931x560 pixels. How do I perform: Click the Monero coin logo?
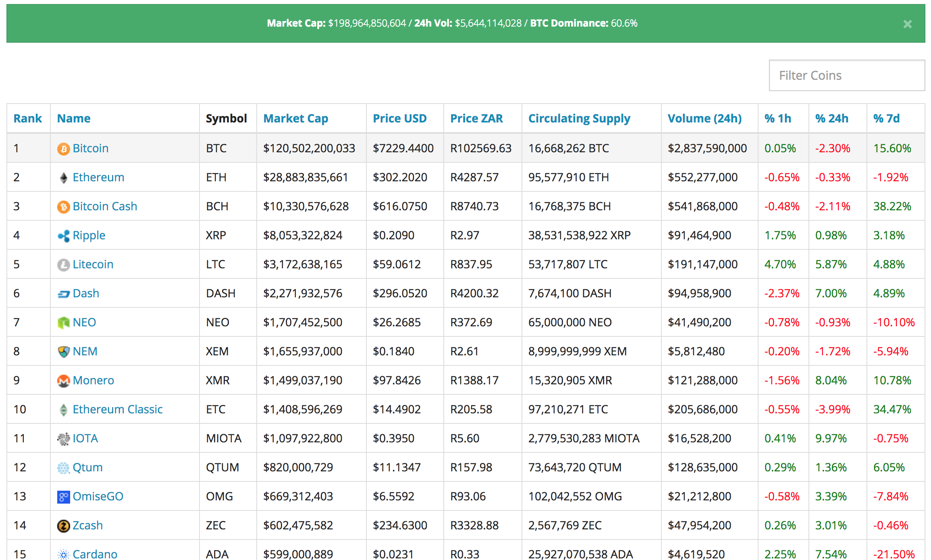63,380
